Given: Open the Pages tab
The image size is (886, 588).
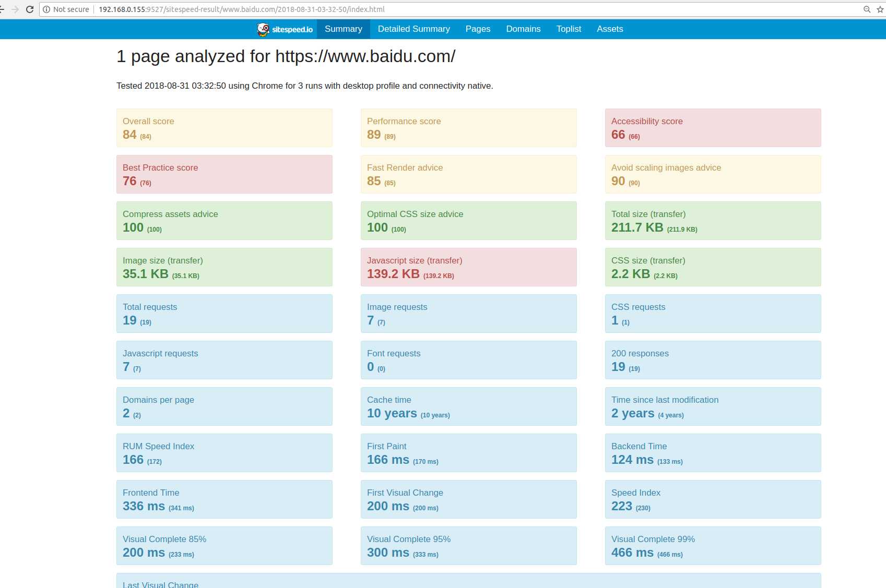Looking at the screenshot, I should point(478,29).
